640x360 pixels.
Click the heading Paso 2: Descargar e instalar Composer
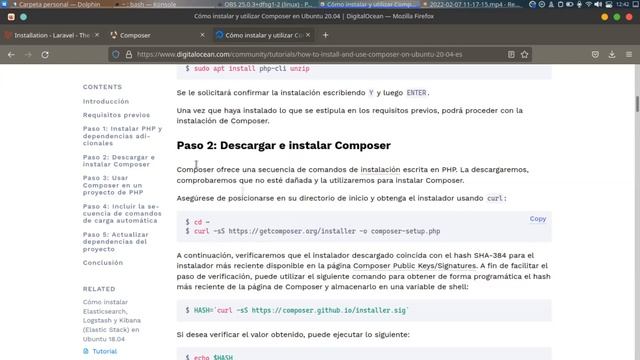284,145
